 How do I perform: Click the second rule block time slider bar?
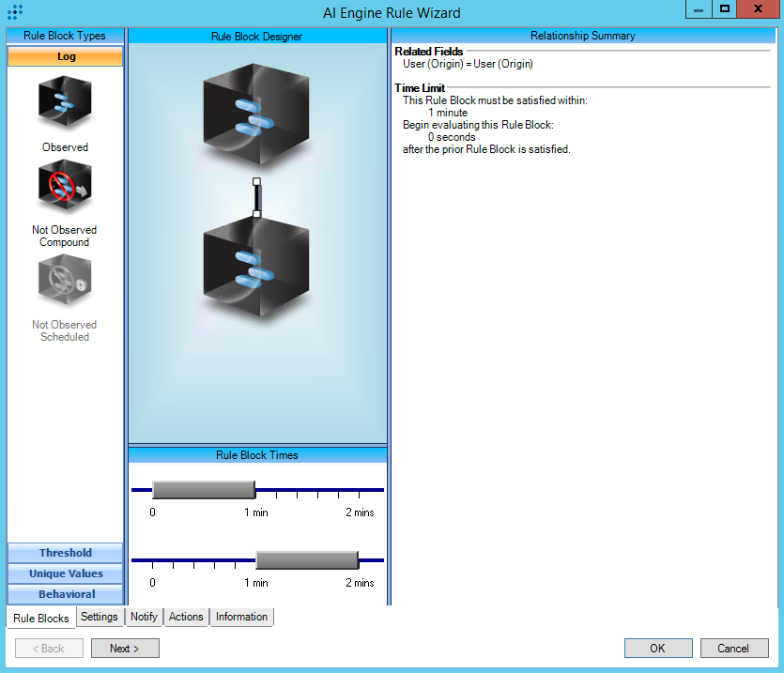click(x=307, y=560)
